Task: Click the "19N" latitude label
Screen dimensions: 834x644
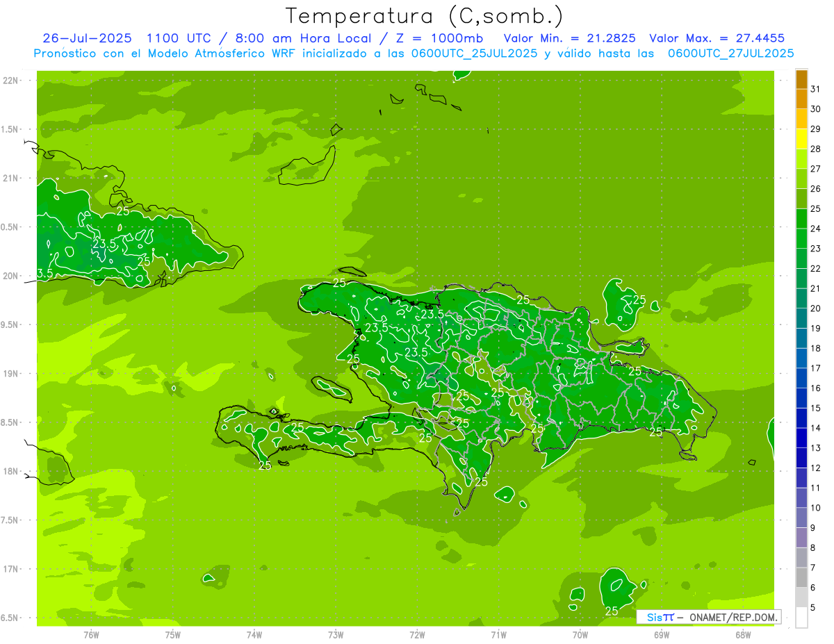Action: tap(12, 374)
